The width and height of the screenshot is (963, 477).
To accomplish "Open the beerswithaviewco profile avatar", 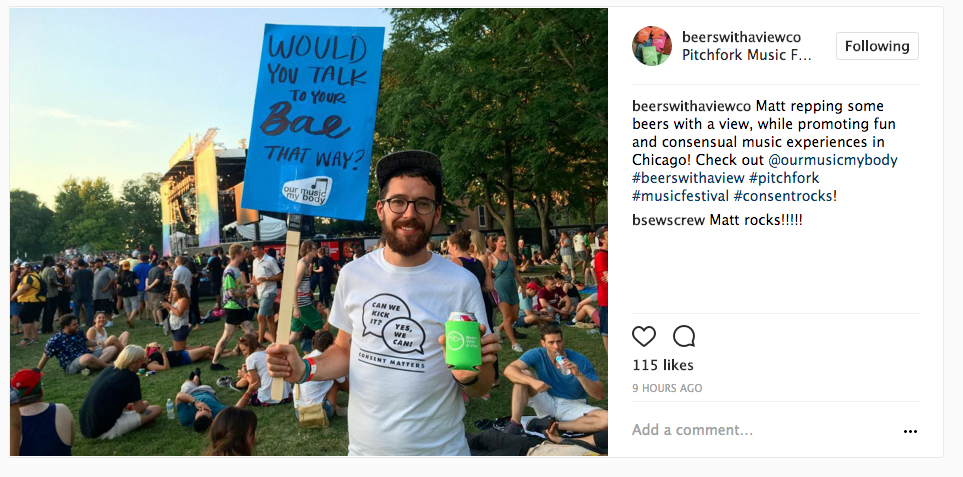I will (x=652, y=46).
